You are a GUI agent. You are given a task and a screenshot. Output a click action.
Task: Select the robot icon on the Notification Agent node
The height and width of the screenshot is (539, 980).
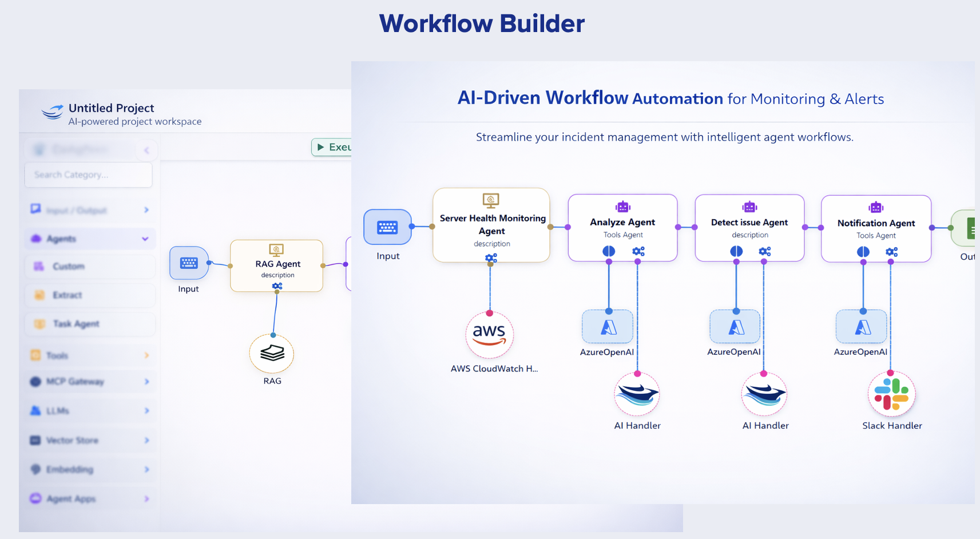tap(875, 207)
